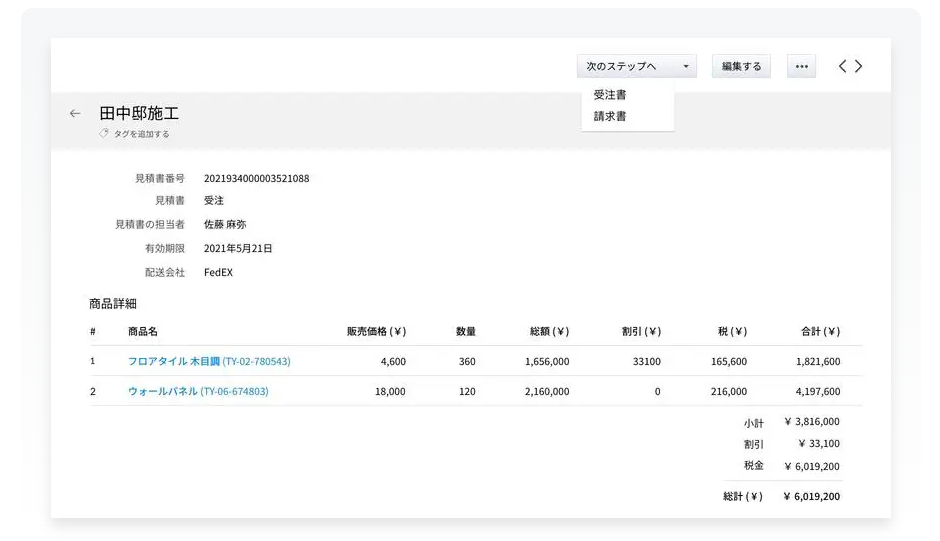Select 受注書 from the dropdown menu
The width and height of the screenshot is (940, 541).
pyautogui.click(x=610, y=95)
